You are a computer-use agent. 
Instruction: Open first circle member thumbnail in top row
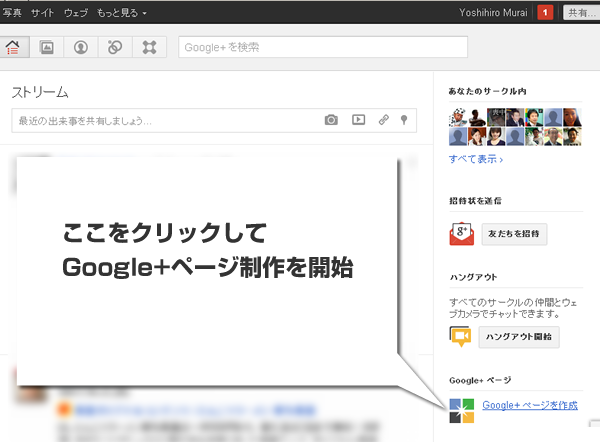tap(458, 117)
